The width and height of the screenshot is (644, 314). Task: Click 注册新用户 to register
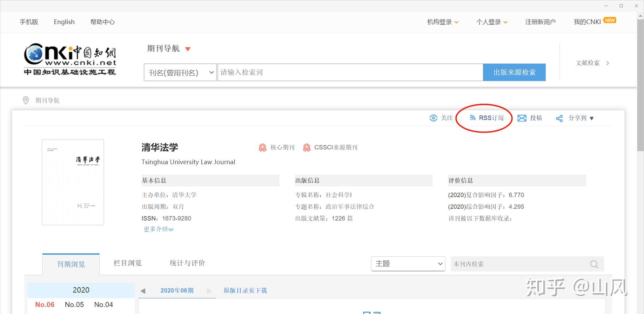[x=540, y=22]
